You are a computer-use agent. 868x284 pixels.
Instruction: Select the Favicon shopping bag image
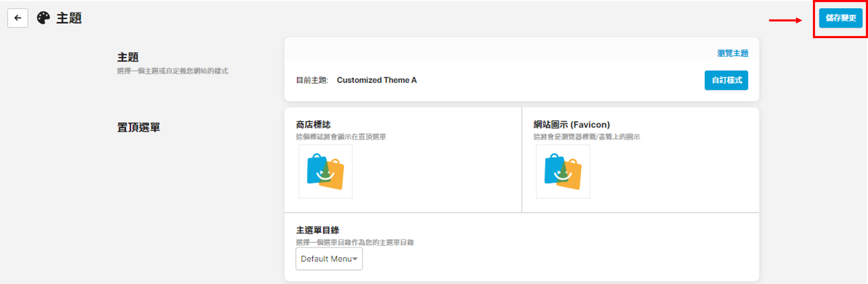563,172
